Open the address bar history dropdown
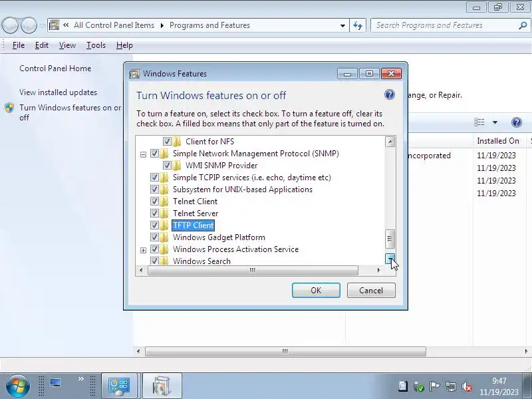Screen dimensions: 532x399 tap(342, 25)
